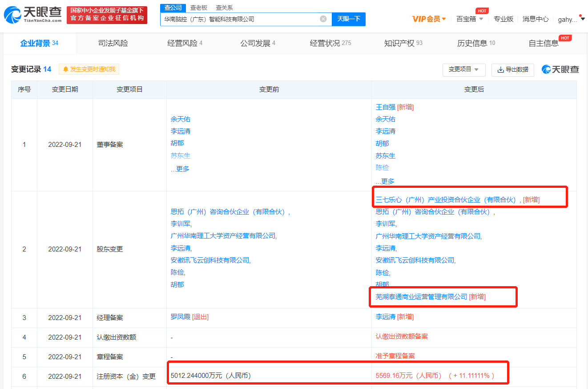Open 芜湖泰通商业运营管理有限公司 link
Screen dimensions: 588x389
(x=421, y=296)
